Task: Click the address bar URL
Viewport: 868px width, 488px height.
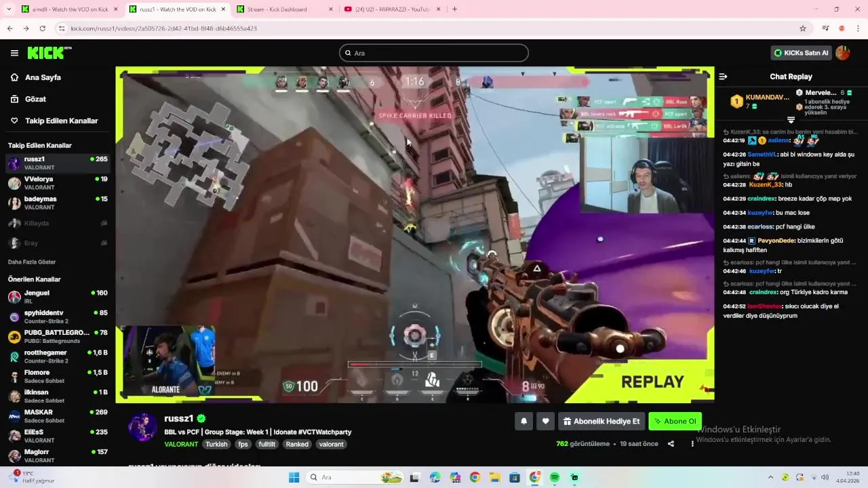Action: pyautogui.click(x=164, y=28)
